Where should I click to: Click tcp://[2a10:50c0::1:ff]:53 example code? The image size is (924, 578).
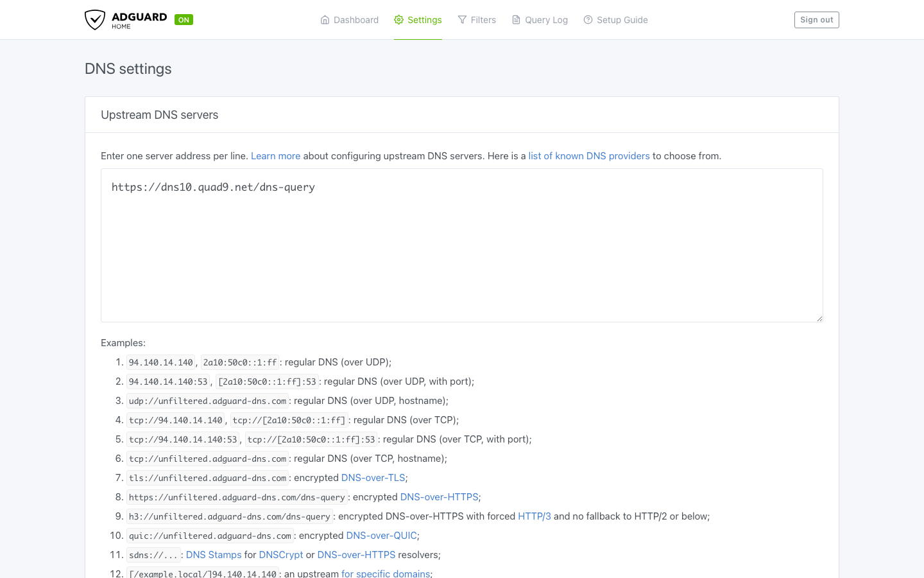pyautogui.click(x=311, y=439)
